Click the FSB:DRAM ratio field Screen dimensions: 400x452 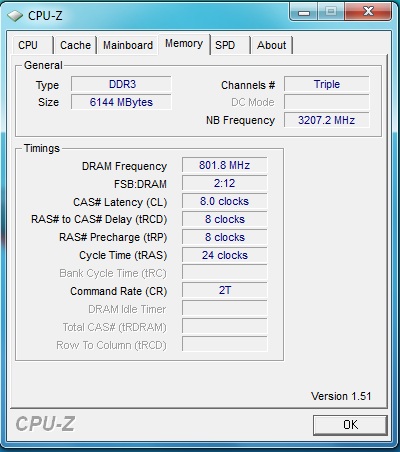(x=224, y=183)
